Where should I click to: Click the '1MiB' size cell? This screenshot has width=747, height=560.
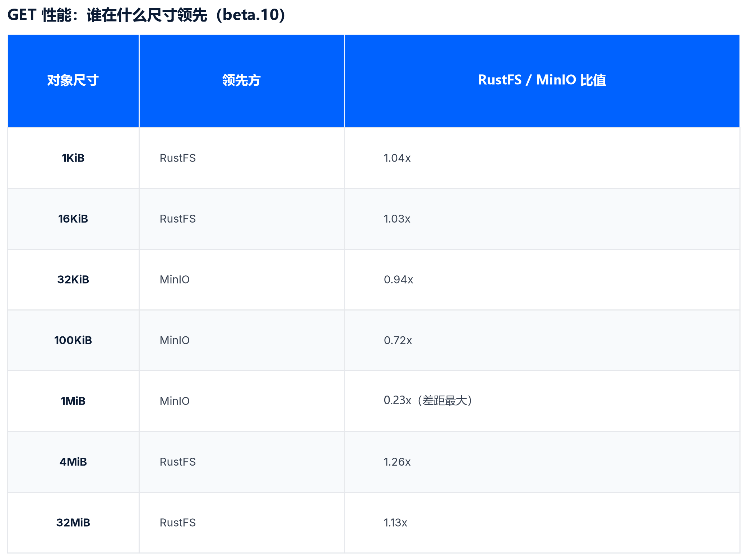pos(73,401)
